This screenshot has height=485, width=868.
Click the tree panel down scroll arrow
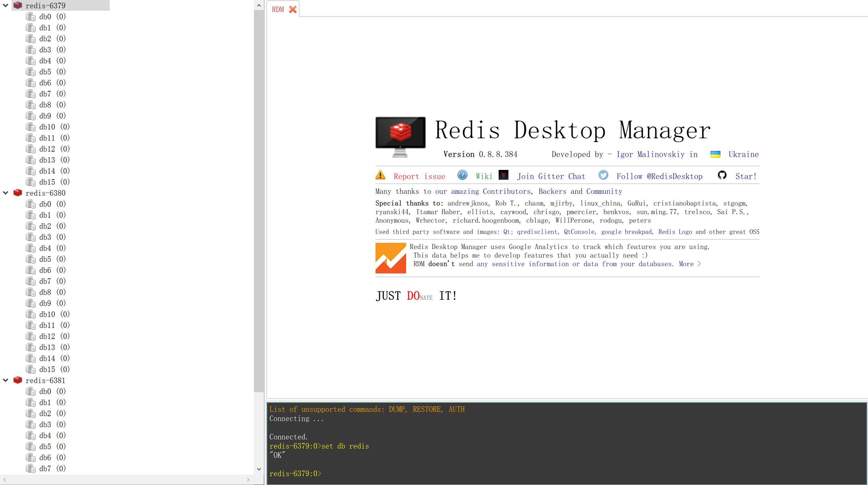(x=259, y=469)
